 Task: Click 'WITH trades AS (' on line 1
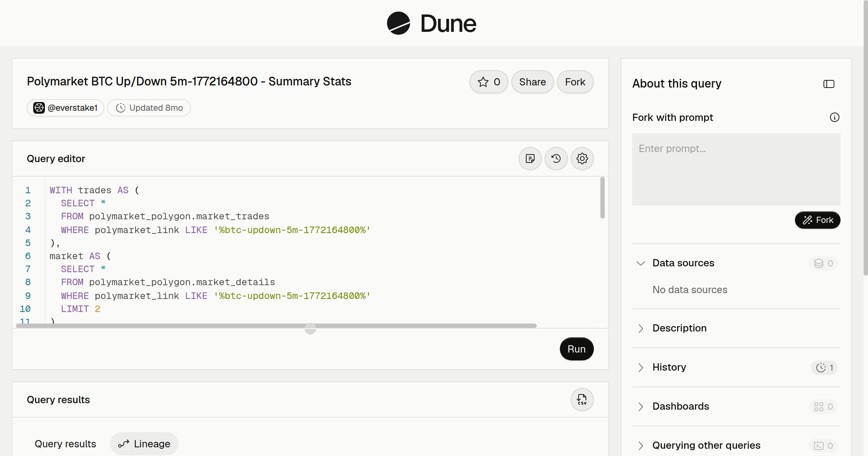tap(94, 190)
